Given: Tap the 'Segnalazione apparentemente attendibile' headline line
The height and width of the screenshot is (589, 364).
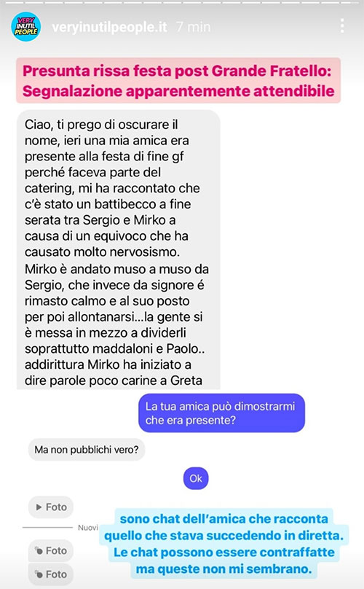Looking at the screenshot, I should pos(178,91).
